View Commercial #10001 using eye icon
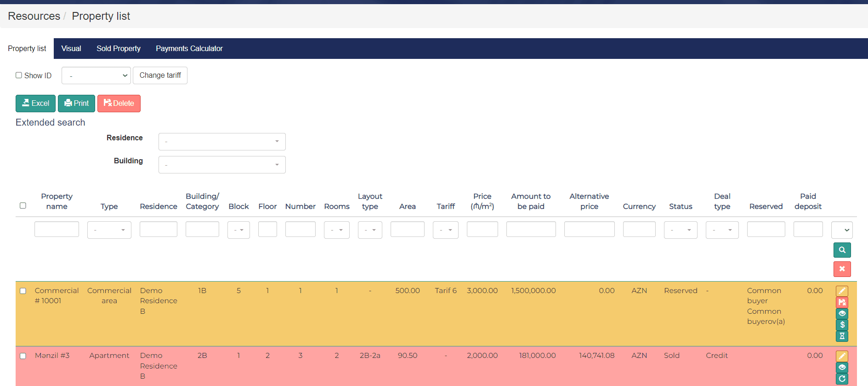 point(842,313)
